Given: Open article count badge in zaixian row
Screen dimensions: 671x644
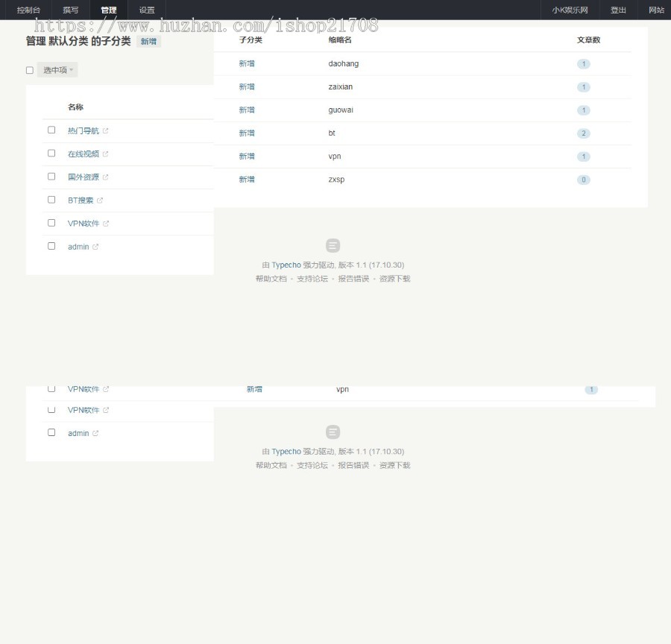Looking at the screenshot, I should [583, 87].
